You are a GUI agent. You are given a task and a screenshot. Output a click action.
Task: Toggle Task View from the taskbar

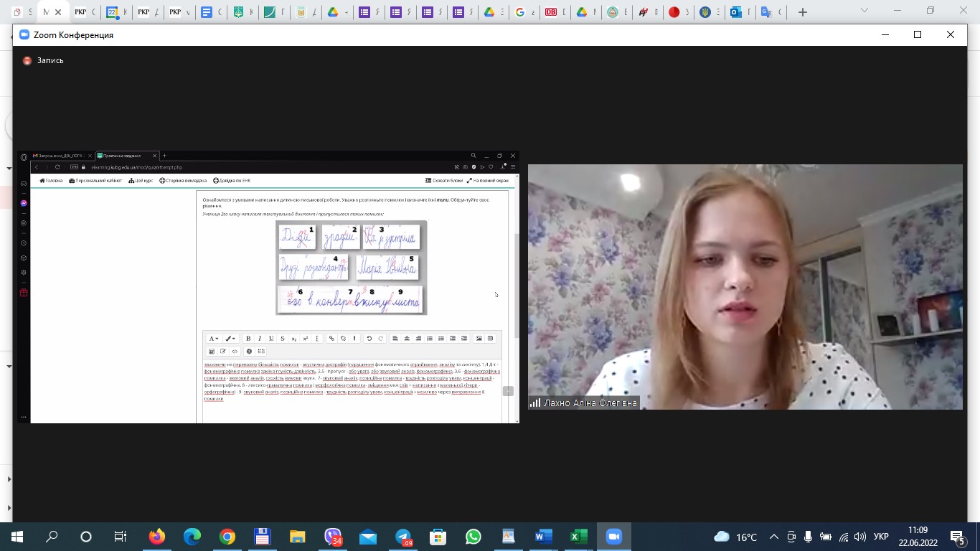pos(121,537)
